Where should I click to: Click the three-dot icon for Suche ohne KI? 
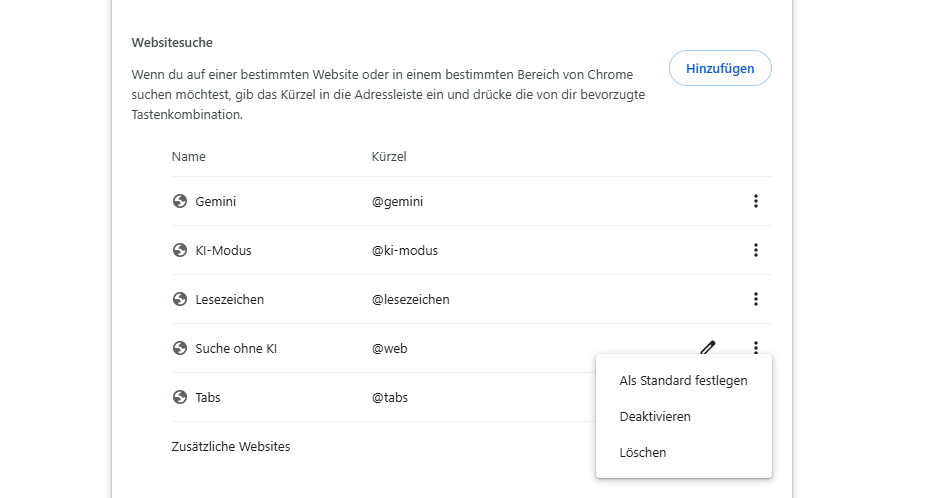[x=755, y=347]
